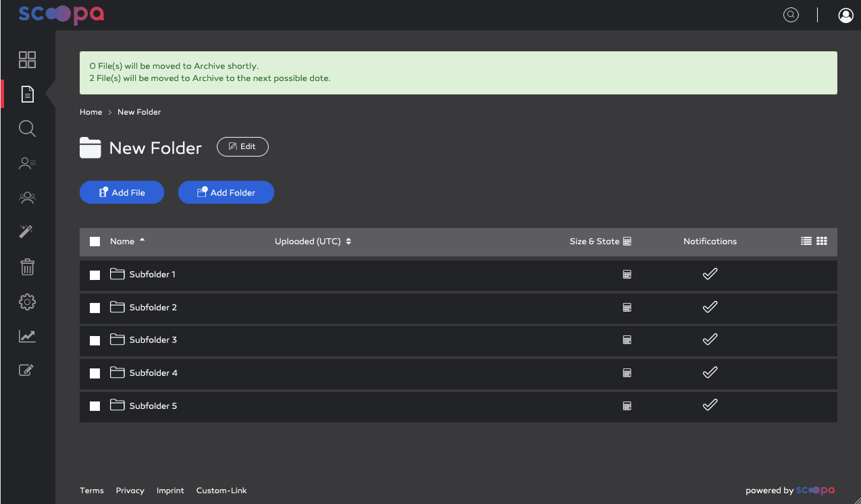
Task: Click the Add File button
Action: pyautogui.click(x=122, y=192)
